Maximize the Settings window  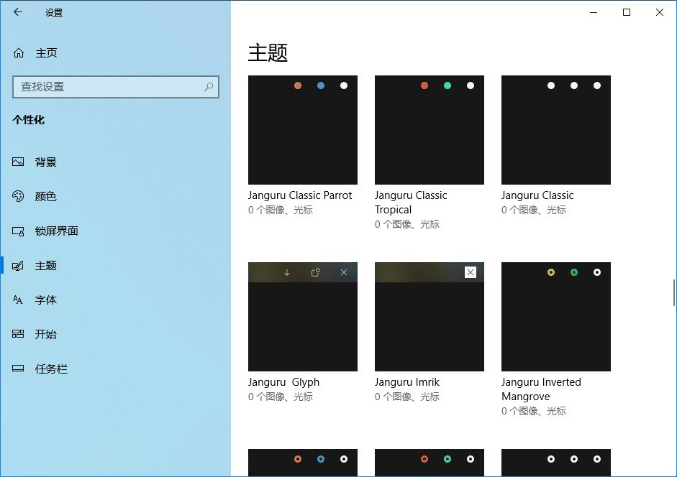[x=626, y=13]
